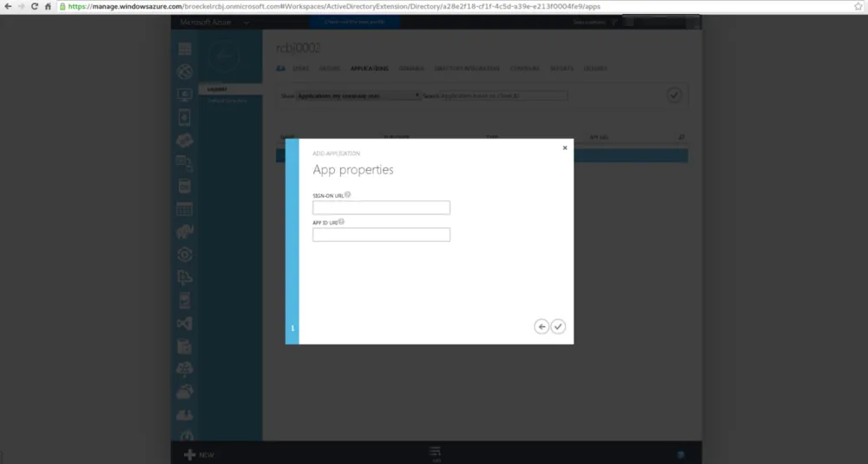Switch to the Directory Integration tab
The image size is (868, 464).
(x=467, y=69)
